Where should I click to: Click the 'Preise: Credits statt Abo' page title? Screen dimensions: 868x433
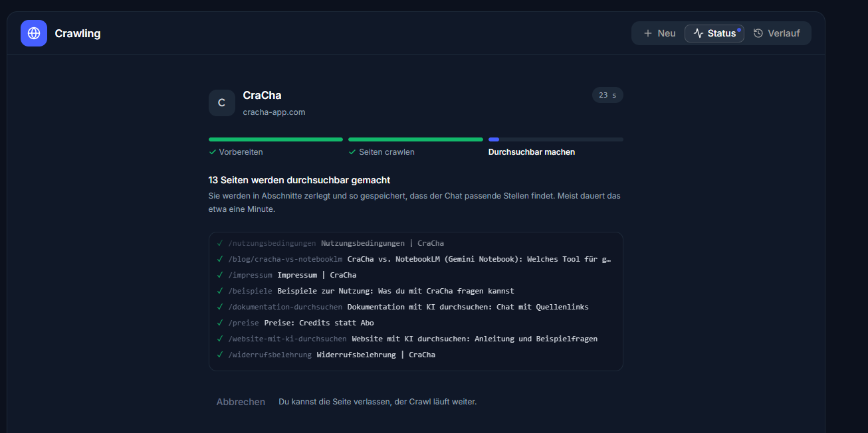click(x=319, y=323)
